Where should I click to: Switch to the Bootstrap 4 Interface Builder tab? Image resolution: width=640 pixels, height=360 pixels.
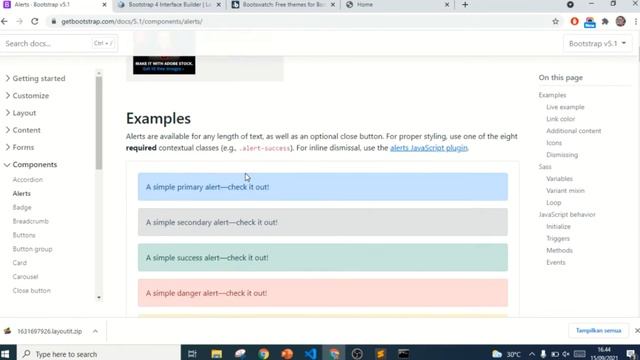point(169,5)
